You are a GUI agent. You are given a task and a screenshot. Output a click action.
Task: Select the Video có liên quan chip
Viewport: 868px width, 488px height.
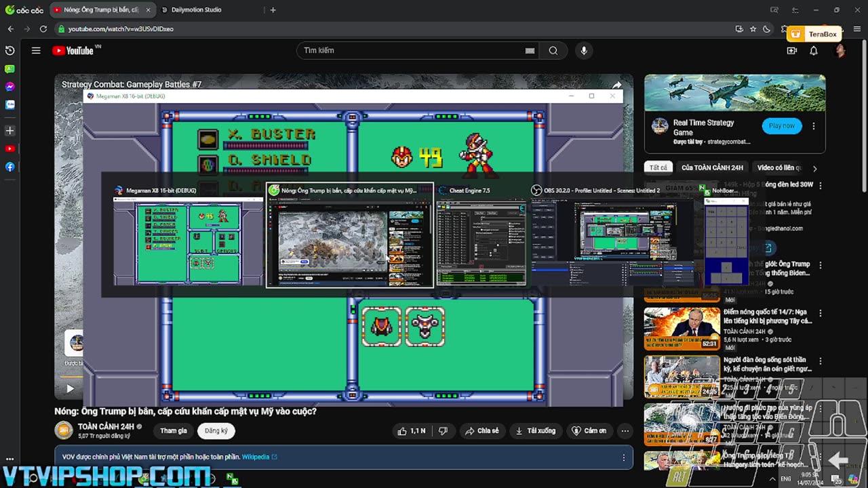point(779,167)
